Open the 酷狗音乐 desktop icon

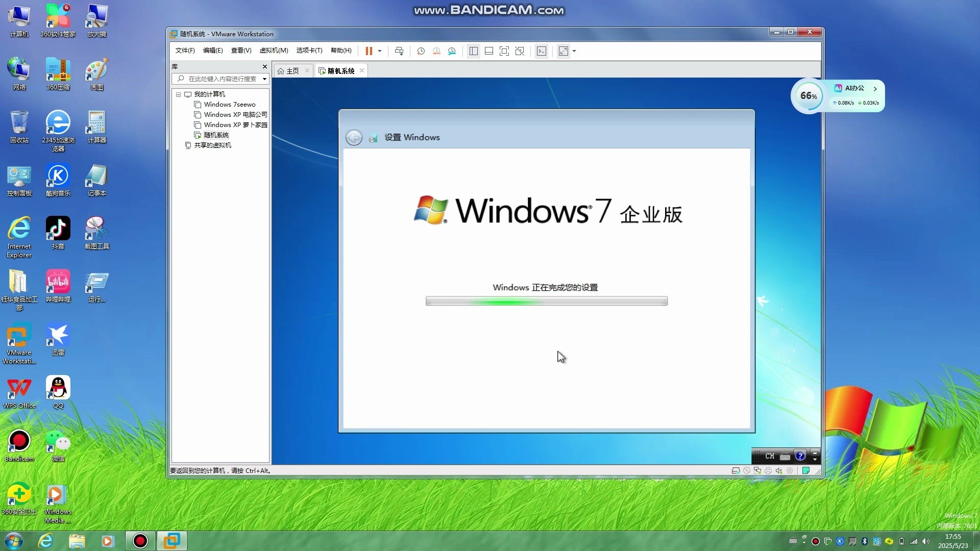point(58,180)
